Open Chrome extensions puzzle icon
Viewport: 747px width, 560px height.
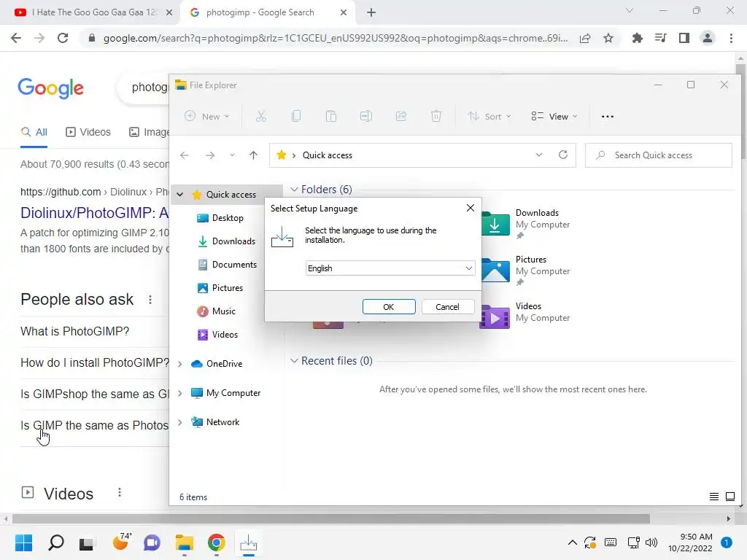[x=637, y=38]
